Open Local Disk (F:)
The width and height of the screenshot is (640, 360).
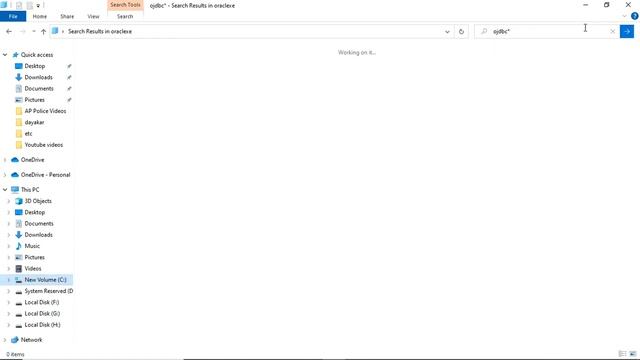42,302
